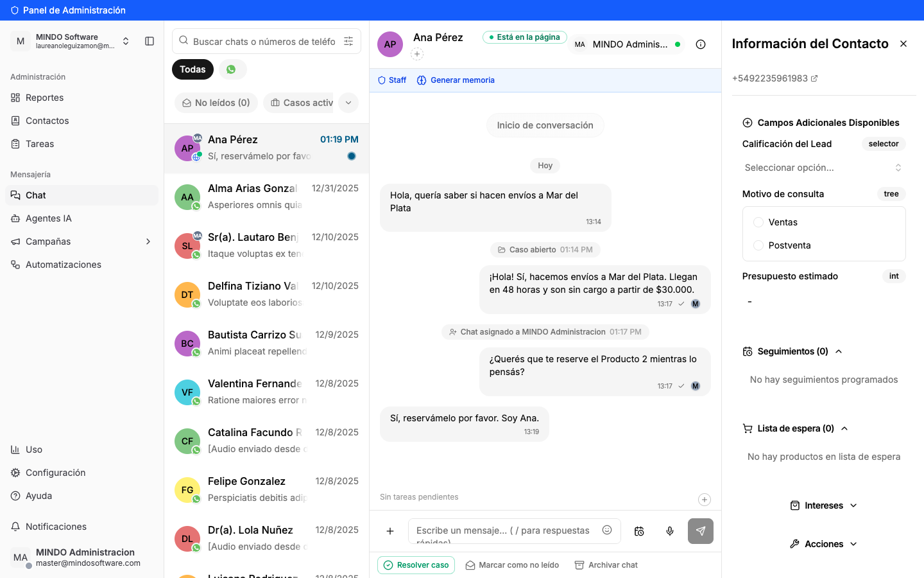Viewport: 924px width, 578px height.
Task: Click the Ana Pérez unread blue dot
Action: (x=352, y=156)
